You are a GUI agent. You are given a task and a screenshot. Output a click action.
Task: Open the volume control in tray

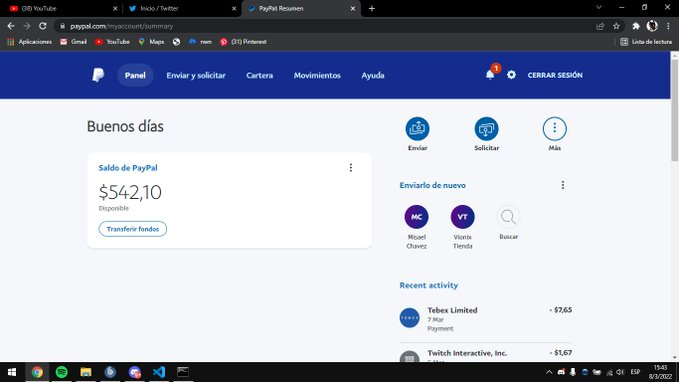[x=621, y=372]
